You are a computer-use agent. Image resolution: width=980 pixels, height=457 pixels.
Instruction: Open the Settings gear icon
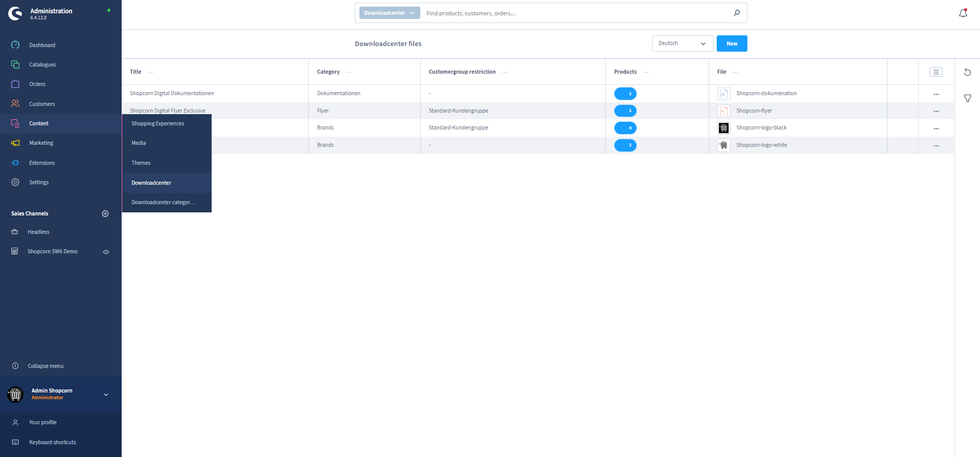(15, 182)
